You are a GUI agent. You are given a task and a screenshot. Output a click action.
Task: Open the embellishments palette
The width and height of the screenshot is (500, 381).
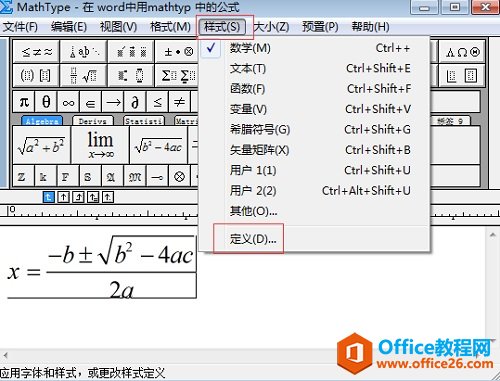(131, 52)
